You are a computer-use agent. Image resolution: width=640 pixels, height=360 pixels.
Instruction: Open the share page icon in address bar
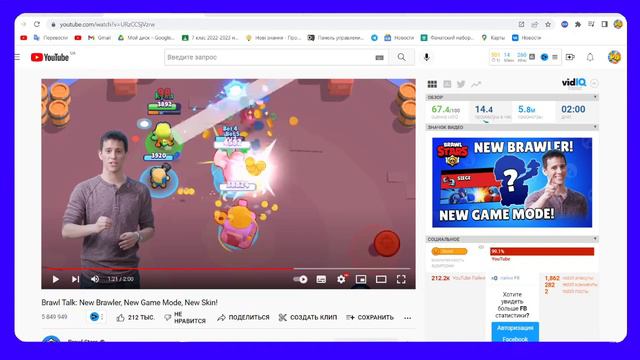click(x=521, y=24)
